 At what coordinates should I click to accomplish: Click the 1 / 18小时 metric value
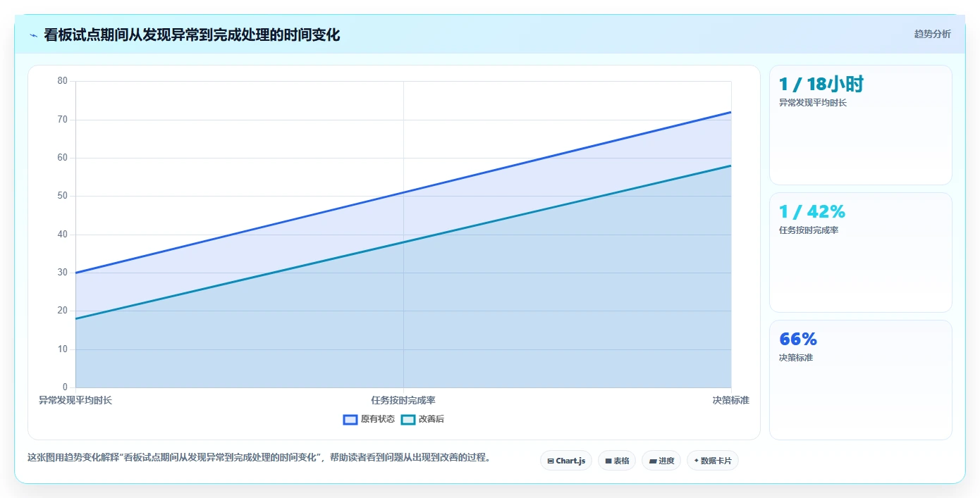pos(821,84)
